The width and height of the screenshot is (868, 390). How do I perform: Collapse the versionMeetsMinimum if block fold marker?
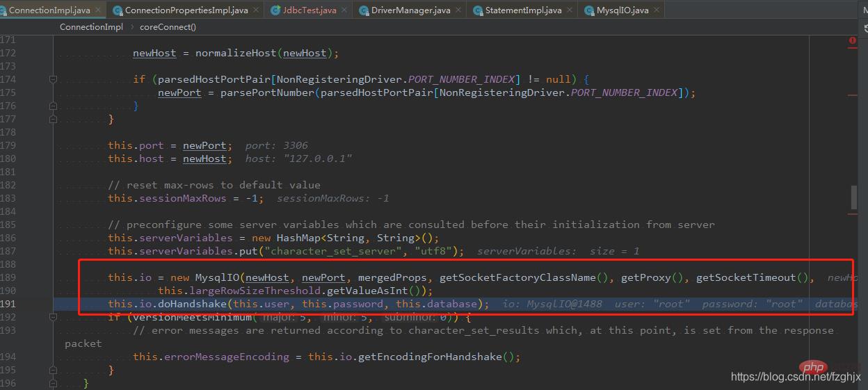click(x=54, y=317)
